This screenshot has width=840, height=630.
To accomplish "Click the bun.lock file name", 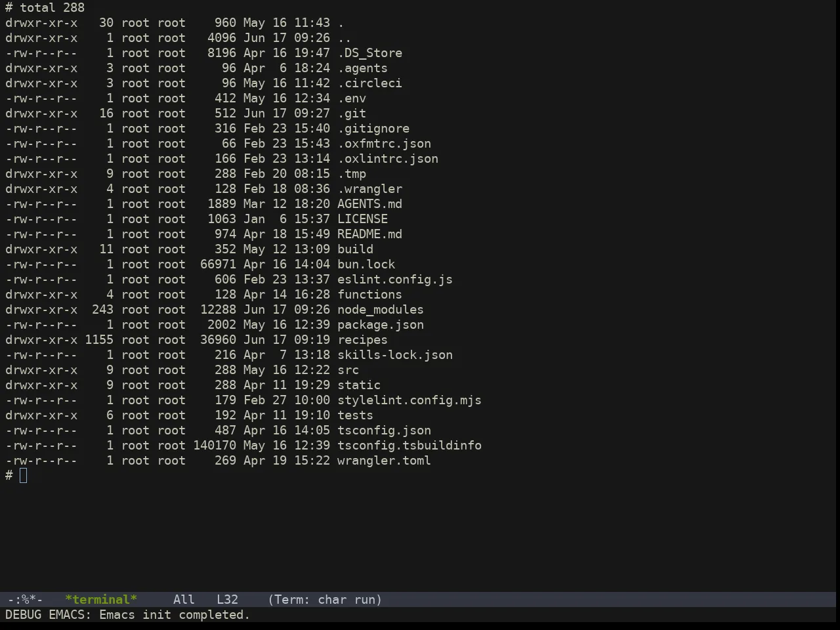I will tap(366, 264).
